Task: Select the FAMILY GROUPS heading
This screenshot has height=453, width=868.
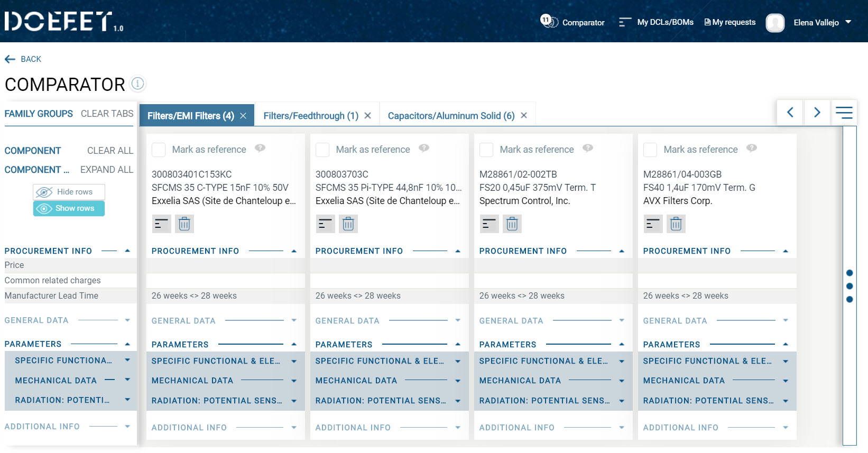Action: point(39,114)
